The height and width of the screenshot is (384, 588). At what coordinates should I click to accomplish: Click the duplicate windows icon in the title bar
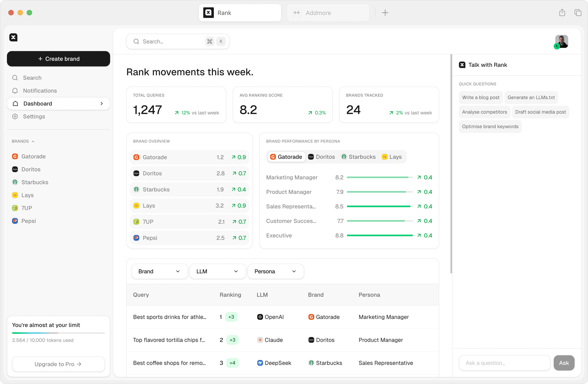[578, 13]
